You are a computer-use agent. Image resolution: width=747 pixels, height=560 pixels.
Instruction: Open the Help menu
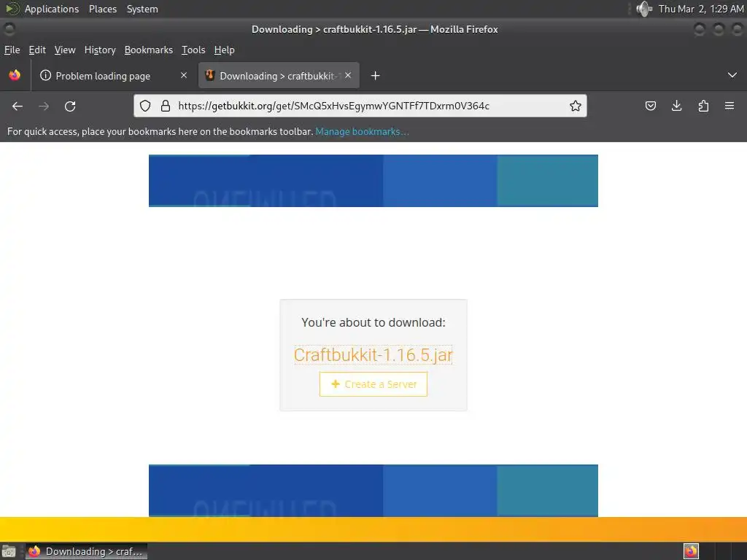click(225, 50)
